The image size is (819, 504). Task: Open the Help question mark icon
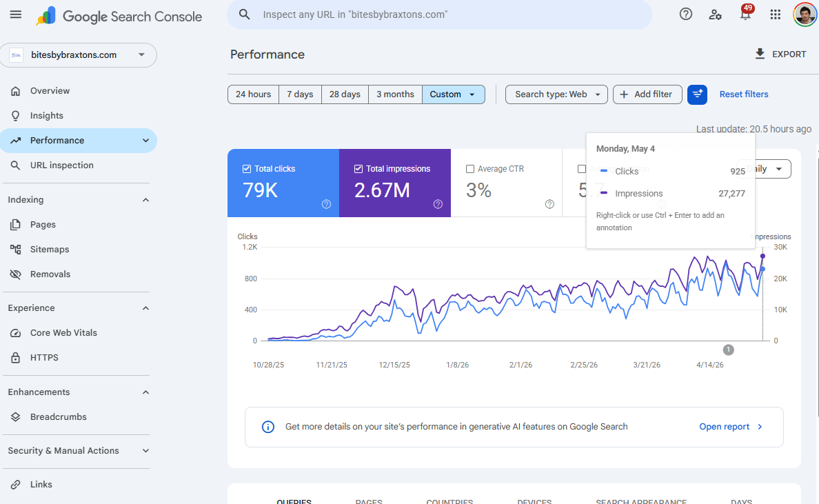coord(686,14)
